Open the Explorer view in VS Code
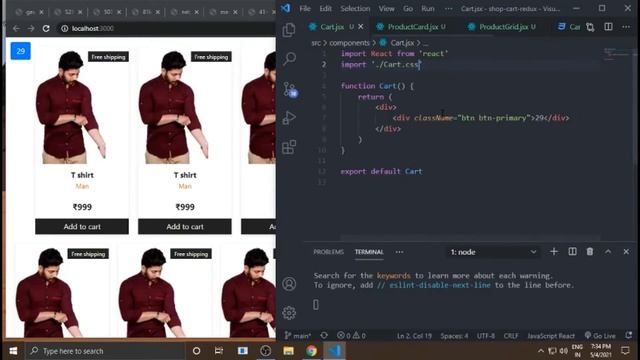Image resolution: width=640 pixels, height=360 pixels. (289, 30)
